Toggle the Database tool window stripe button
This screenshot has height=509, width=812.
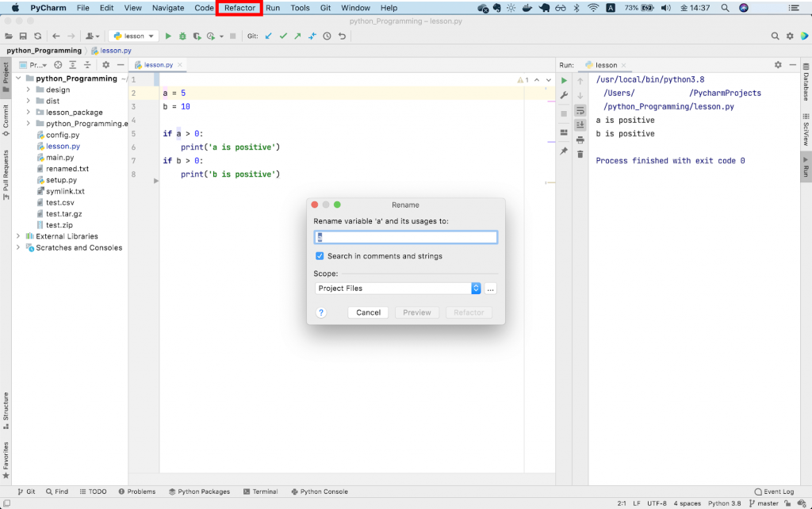point(806,82)
